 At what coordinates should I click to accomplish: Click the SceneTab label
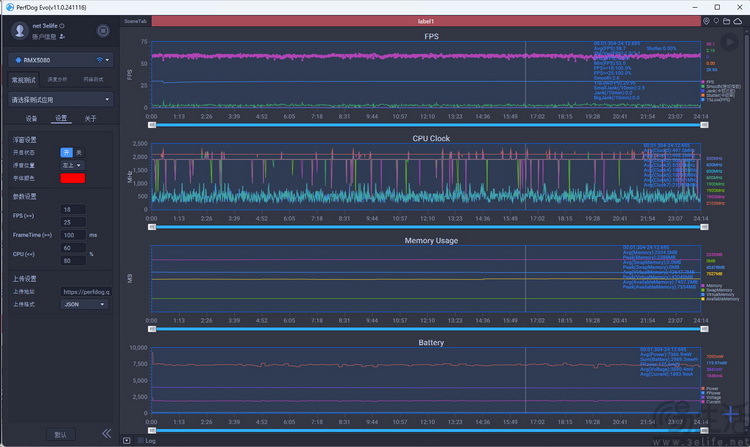135,21
